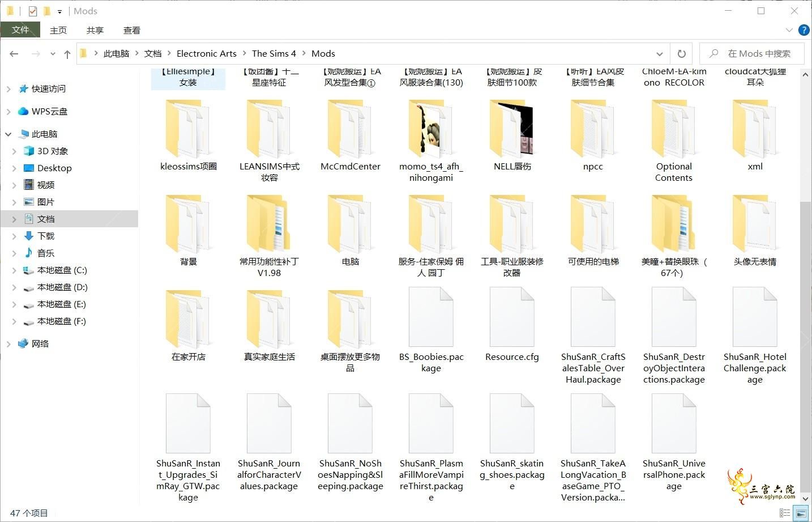Select 下载 in the navigation pane
The width and height of the screenshot is (812, 522).
(46, 236)
